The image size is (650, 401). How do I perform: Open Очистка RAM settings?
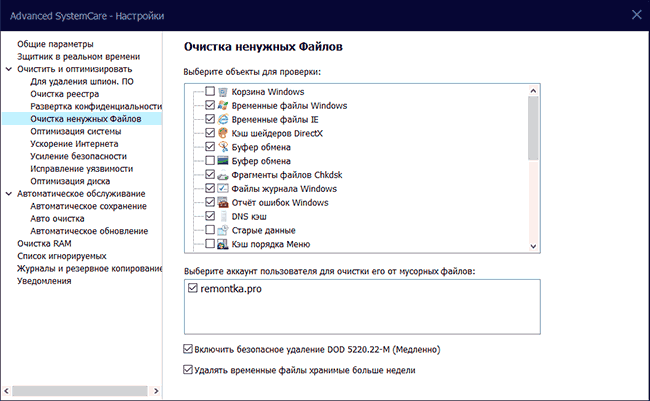click(44, 243)
